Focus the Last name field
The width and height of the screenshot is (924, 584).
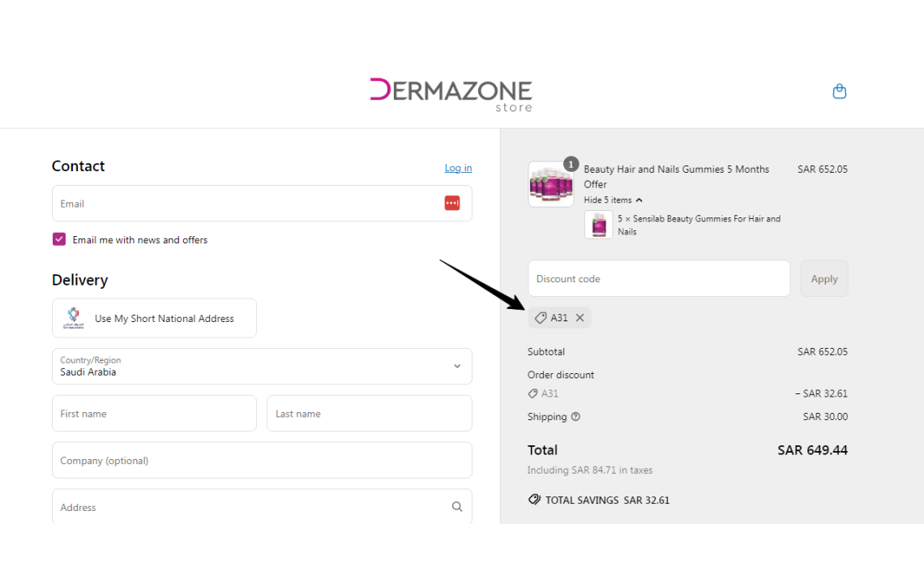point(370,414)
